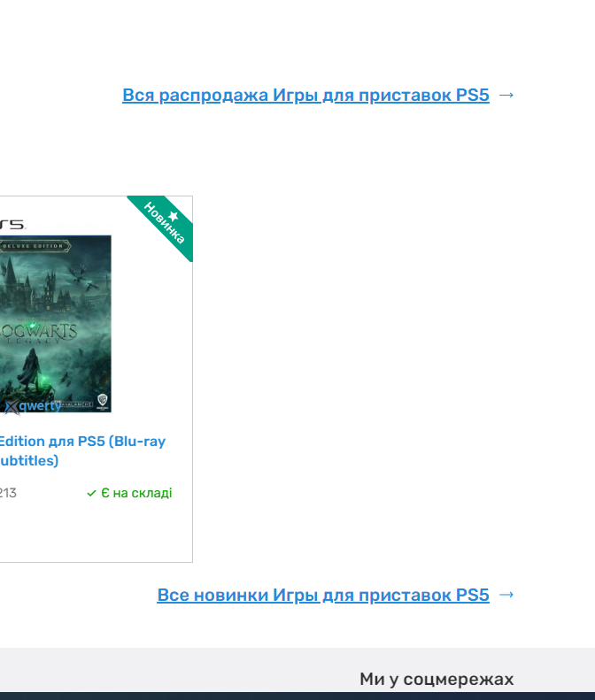This screenshot has width=595, height=700.
Task: Click the product code ending '213'
Action: pos(8,493)
